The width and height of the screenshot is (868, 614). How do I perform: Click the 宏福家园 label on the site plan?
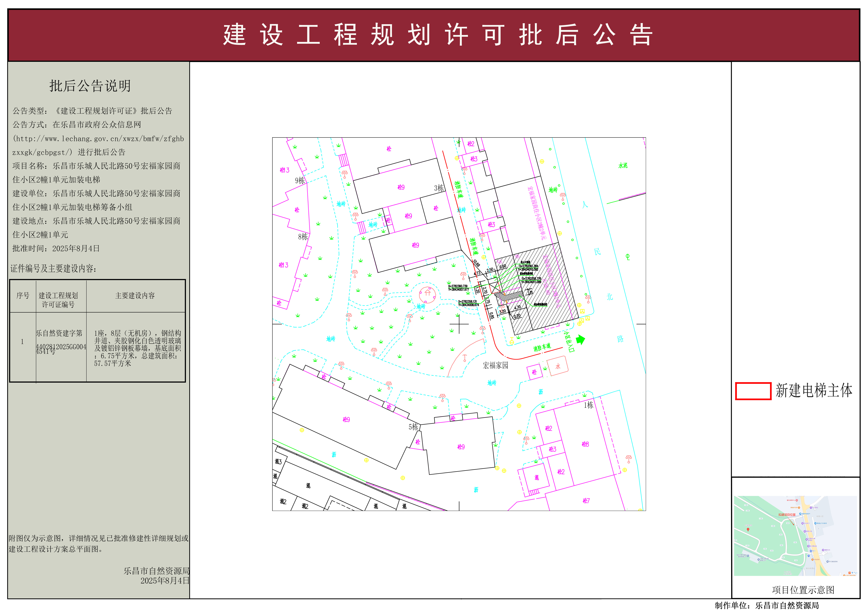click(495, 365)
